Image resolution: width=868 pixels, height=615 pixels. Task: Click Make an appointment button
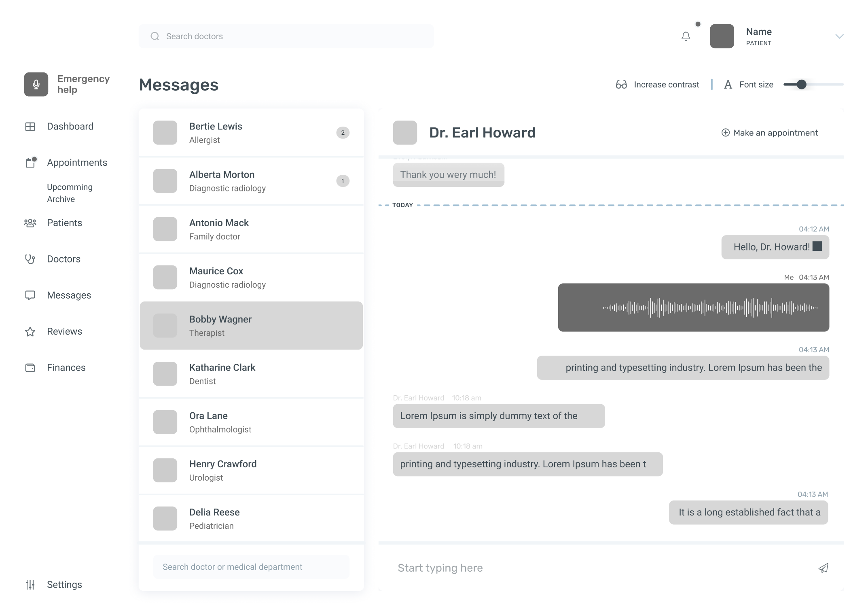(x=770, y=133)
